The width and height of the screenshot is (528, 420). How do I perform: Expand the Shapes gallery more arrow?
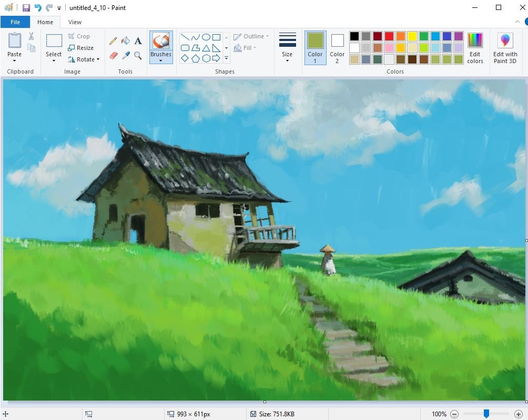point(226,58)
